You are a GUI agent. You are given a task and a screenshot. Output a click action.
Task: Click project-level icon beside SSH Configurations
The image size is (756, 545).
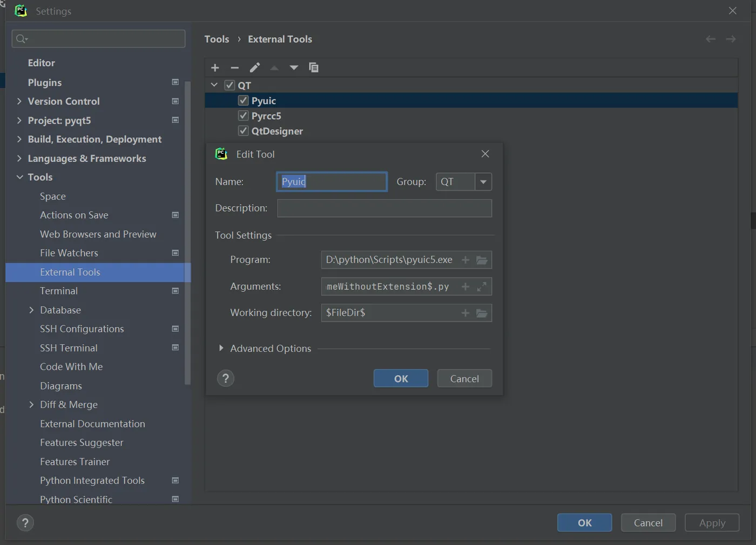175,329
